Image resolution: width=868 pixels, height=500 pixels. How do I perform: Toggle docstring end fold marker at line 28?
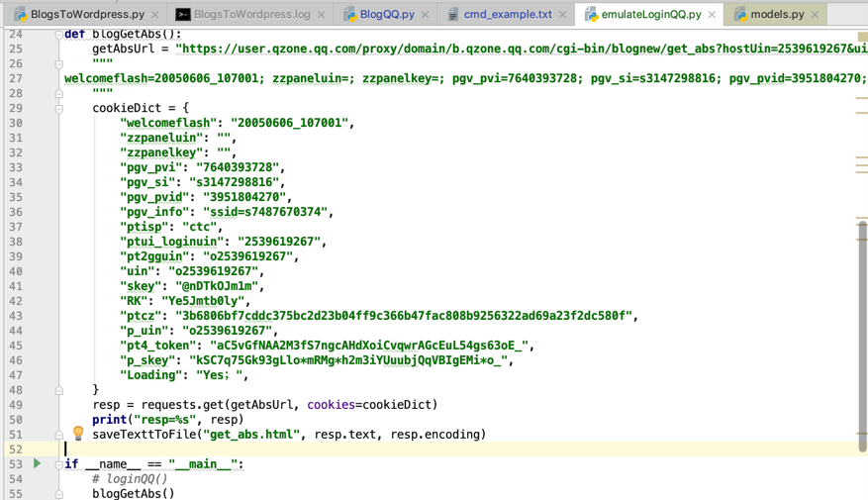point(58,94)
